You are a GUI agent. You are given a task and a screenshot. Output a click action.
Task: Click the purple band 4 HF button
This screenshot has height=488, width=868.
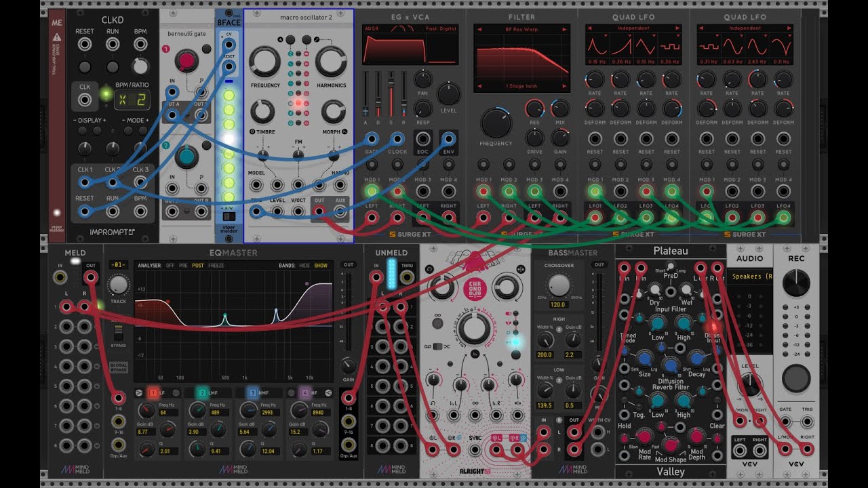point(304,392)
